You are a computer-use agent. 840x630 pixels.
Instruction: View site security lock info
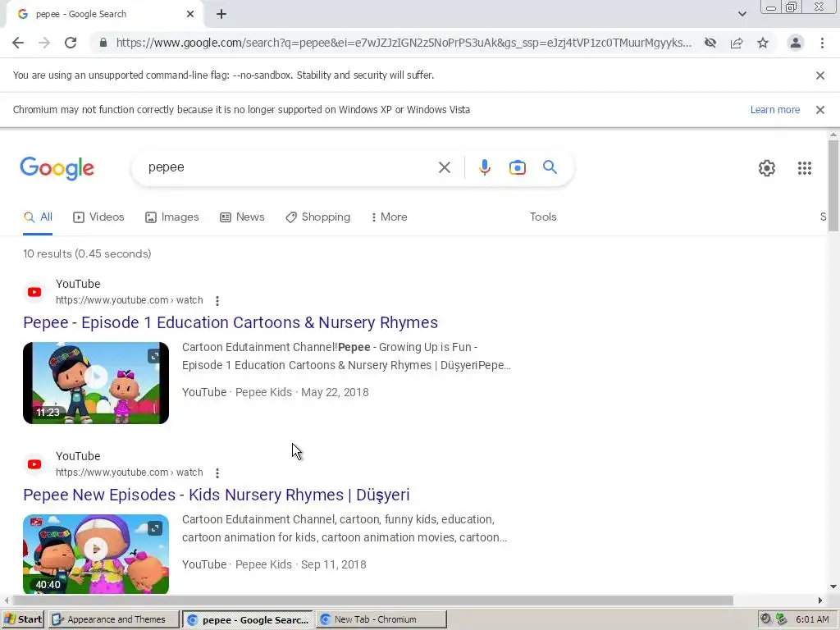103,43
